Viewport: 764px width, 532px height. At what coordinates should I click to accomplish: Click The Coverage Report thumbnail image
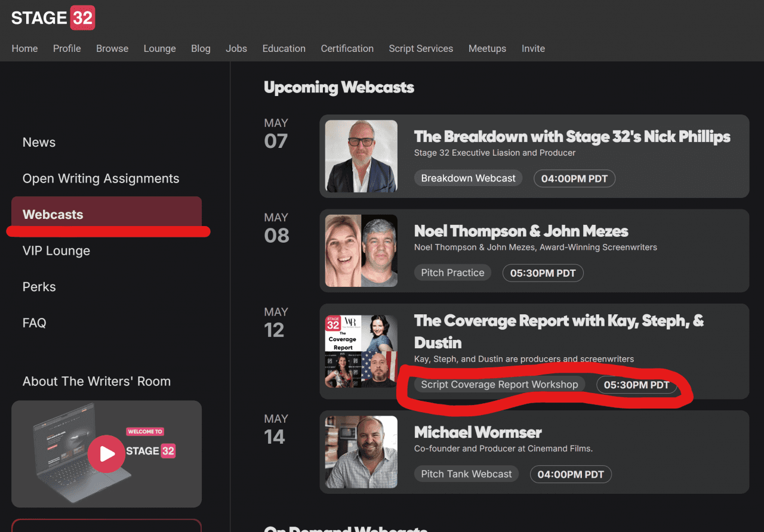coord(361,351)
